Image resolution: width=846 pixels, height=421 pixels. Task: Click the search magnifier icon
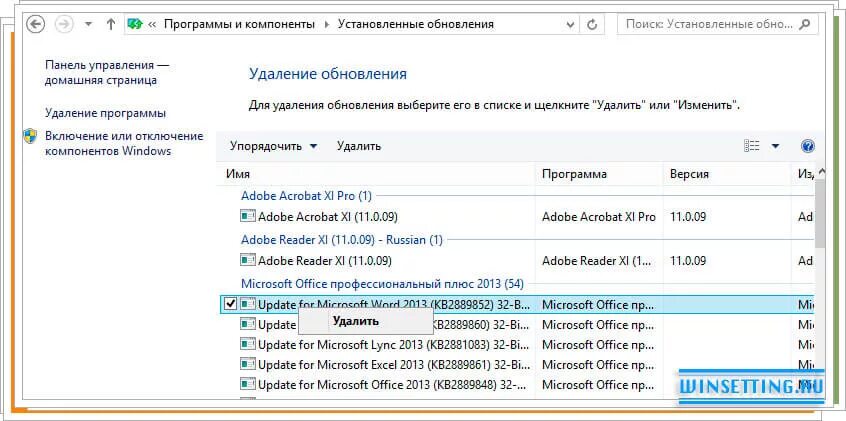coord(804,24)
